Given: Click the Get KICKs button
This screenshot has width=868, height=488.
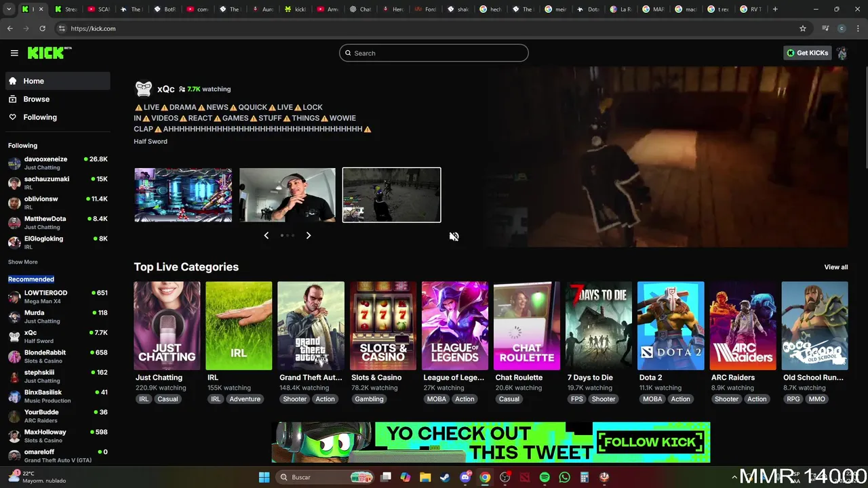Looking at the screenshot, I should 807,53.
